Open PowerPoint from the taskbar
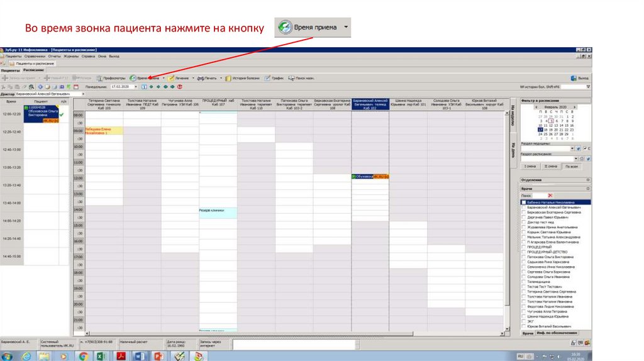The width and height of the screenshot is (644, 361). pyautogui.click(x=158, y=356)
